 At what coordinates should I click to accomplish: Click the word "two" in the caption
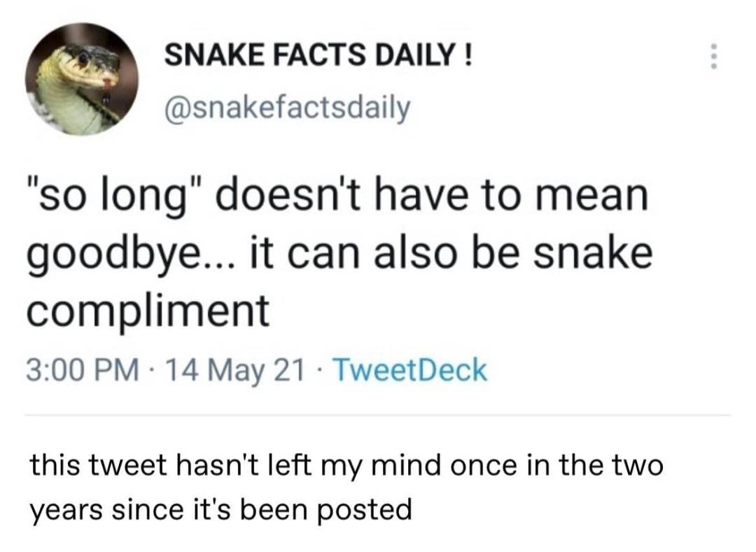[636, 467]
